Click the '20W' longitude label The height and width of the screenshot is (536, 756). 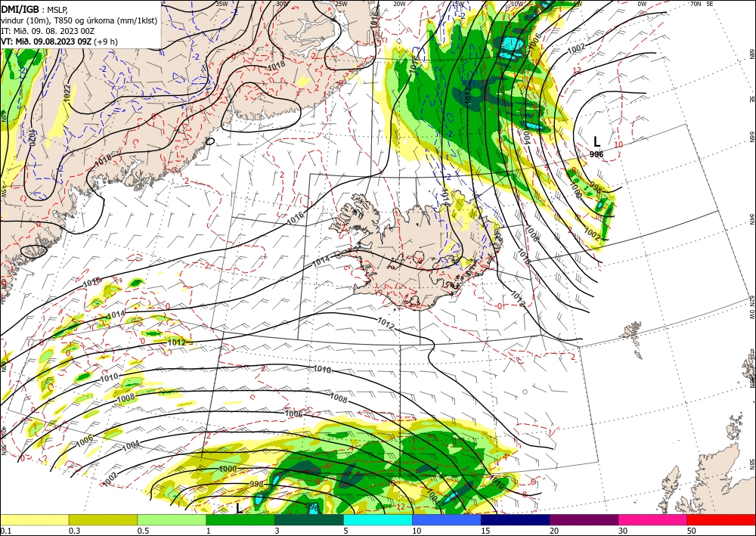399,4
